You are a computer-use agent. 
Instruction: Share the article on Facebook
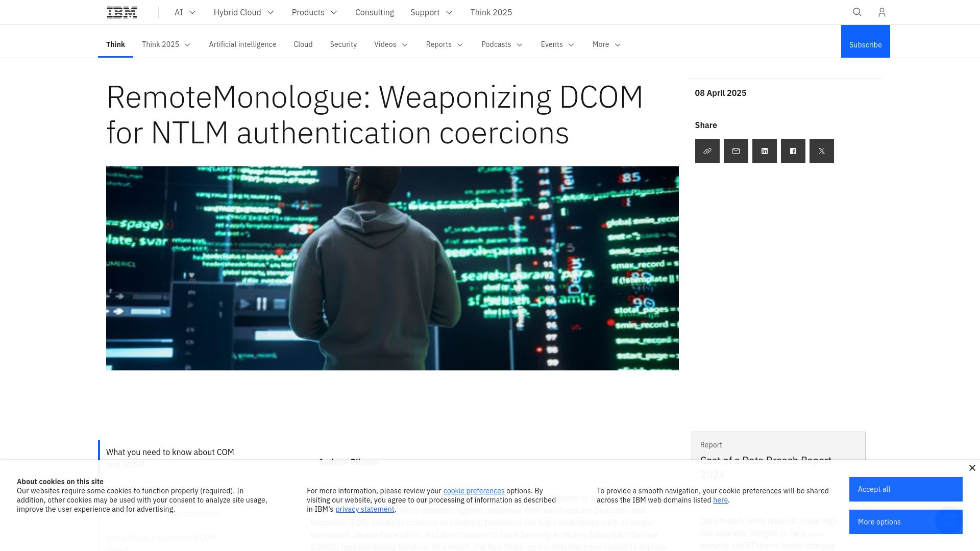tap(793, 151)
